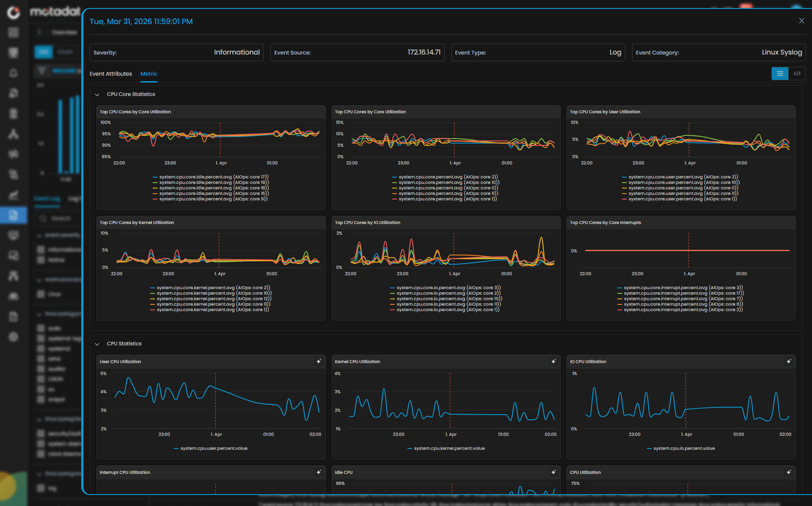Switch to the Event Attributes tab

coord(110,74)
